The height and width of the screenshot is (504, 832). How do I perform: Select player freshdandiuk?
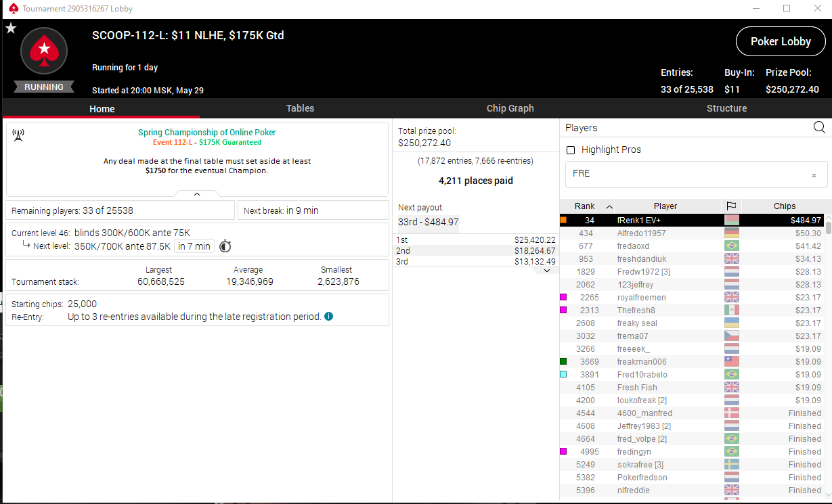point(691,258)
